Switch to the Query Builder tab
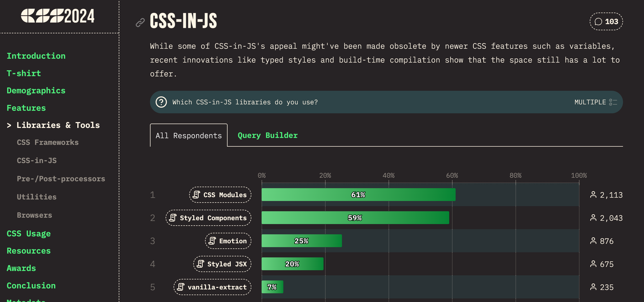The height and width of the screenshot is (302, 644). coord(267,135)
